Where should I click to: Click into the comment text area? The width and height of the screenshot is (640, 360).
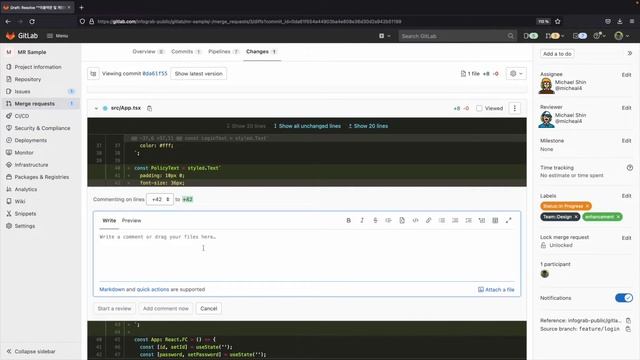(307, 255)
